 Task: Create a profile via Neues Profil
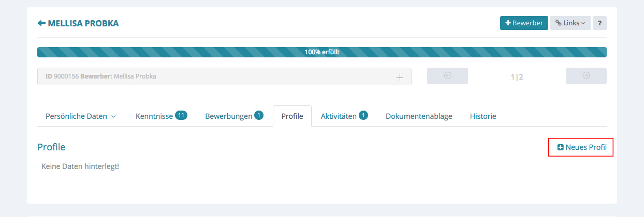(x=581, y=147)
